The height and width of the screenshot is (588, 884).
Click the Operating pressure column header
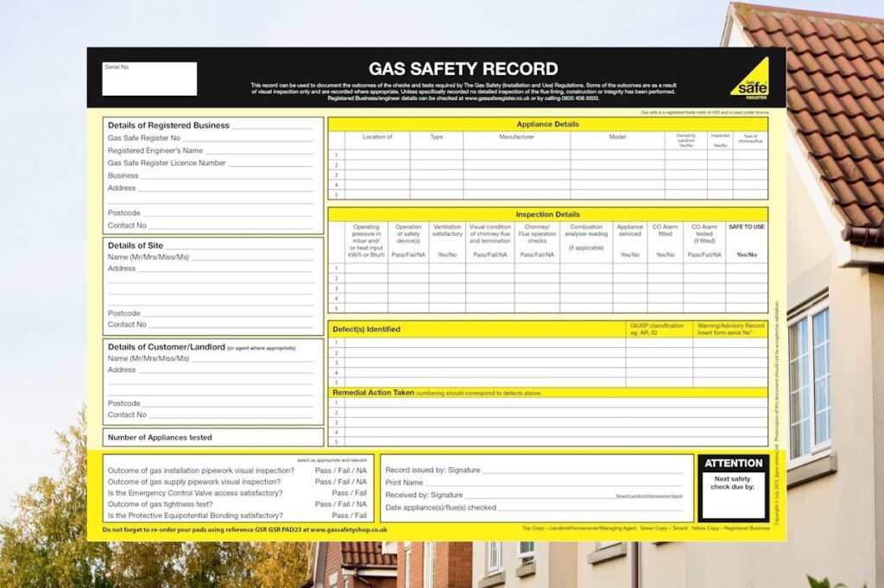tap(366, 241)
